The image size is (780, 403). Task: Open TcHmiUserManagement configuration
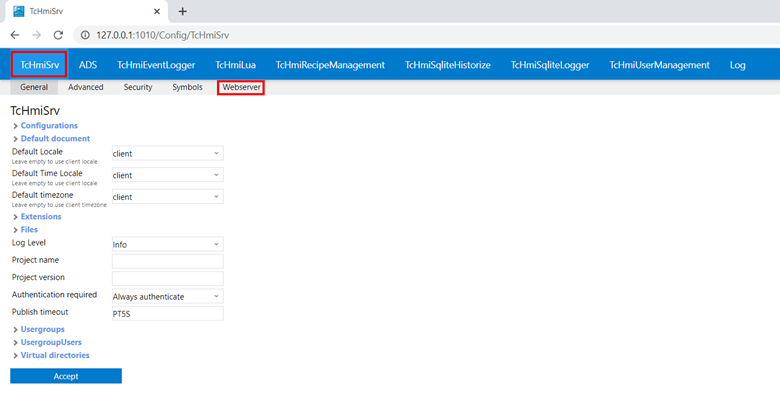coord(660,65)
